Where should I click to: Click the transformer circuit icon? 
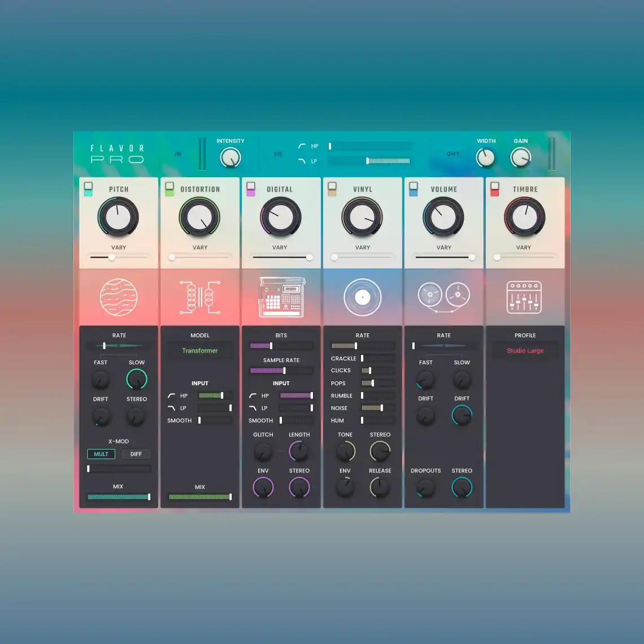coord(200,297)
